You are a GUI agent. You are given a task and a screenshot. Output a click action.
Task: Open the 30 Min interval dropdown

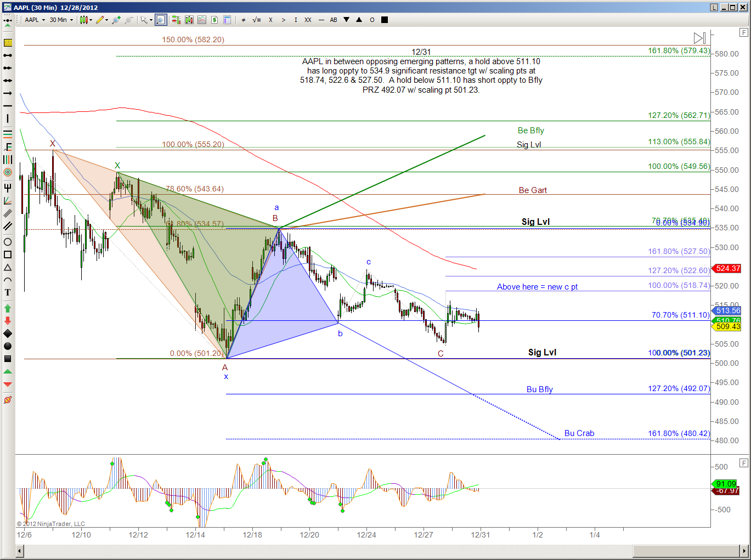point(61,20)
